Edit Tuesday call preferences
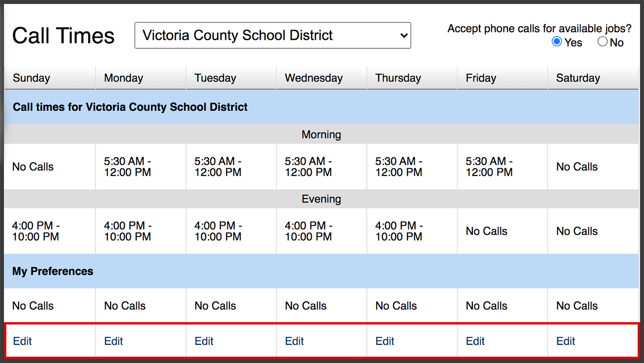 (x=204, y=341)
